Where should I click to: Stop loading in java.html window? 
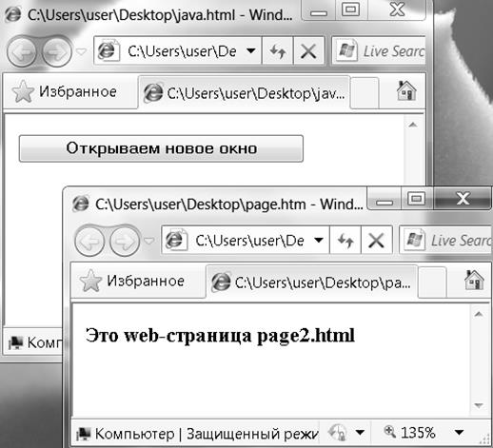(308, 51)
